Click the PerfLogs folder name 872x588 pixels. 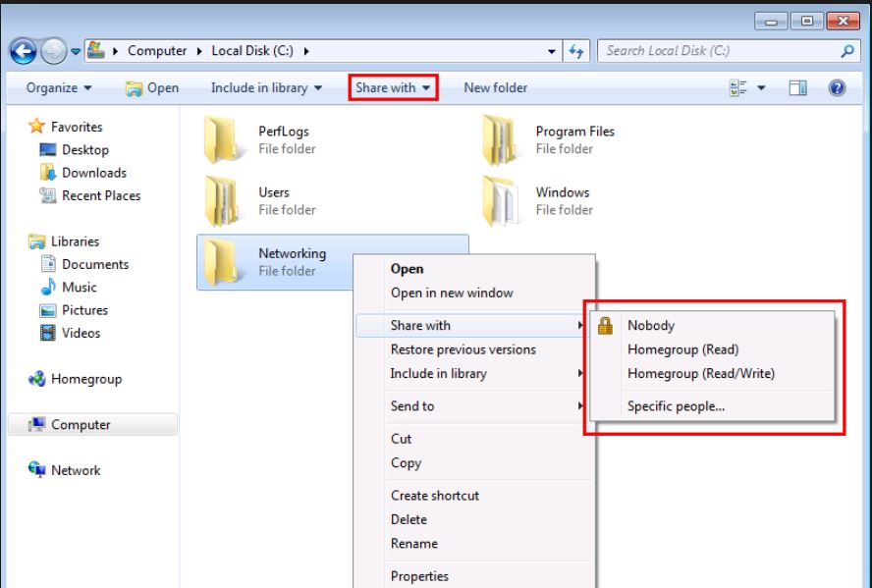pyautogui.click(x=284, y=132)
